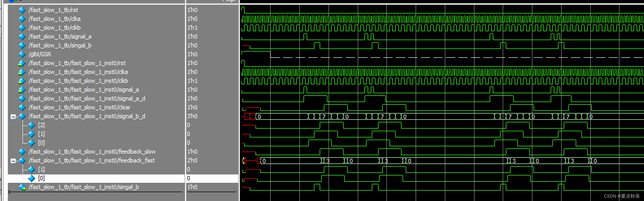Click the diamond icon beside /fast_slow_1_tb/rst

[x=22, y=10]
